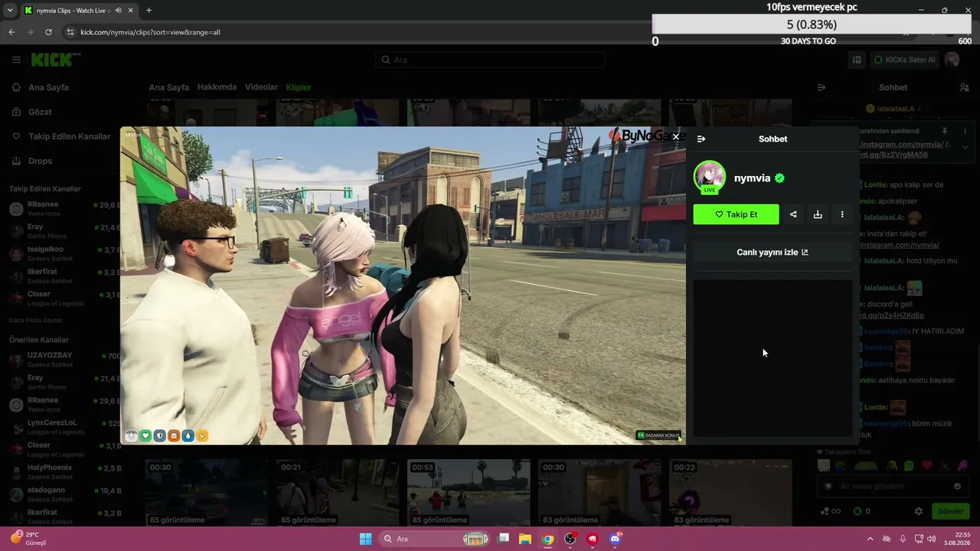Click the GTA clip video player
The height and width of the screenshot is (551, 980).
point(403,285)
